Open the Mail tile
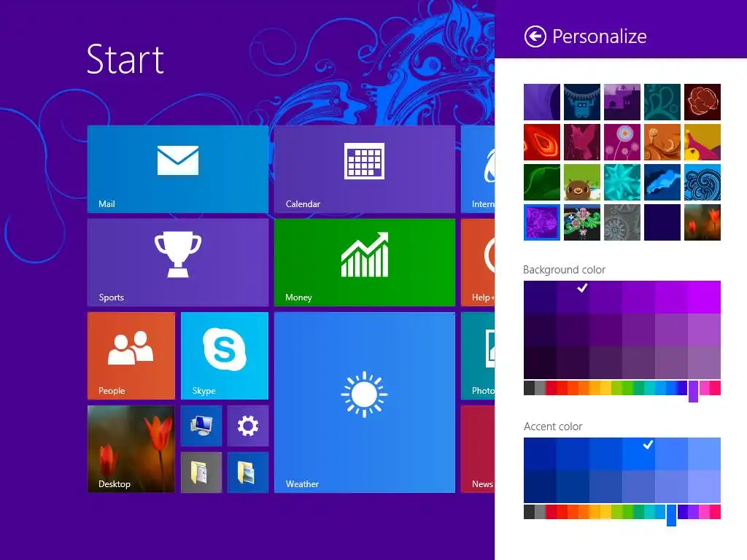The width and height of the screenshot is (747, 560). point(178,169)
